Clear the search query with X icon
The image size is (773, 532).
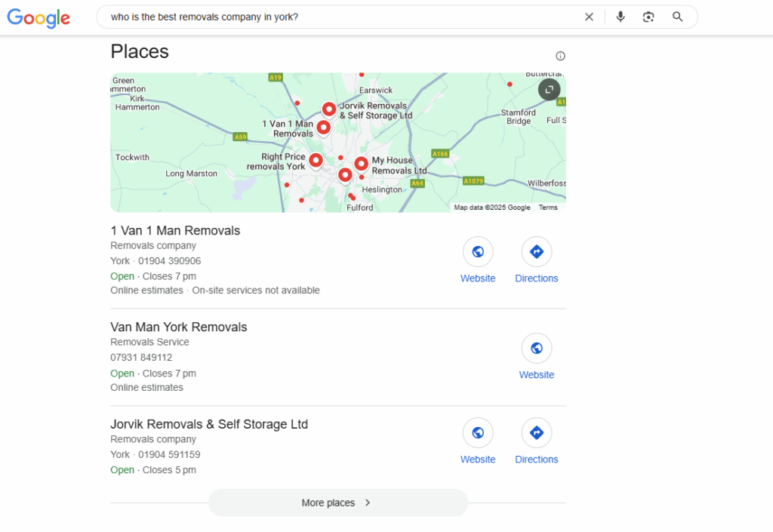(x=589, y=17)
